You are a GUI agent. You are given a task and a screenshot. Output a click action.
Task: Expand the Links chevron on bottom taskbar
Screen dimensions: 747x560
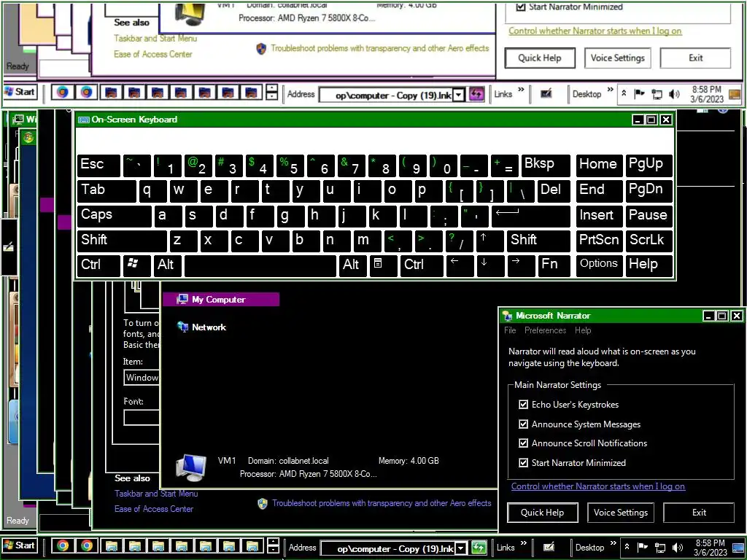(x=524, y=542)
